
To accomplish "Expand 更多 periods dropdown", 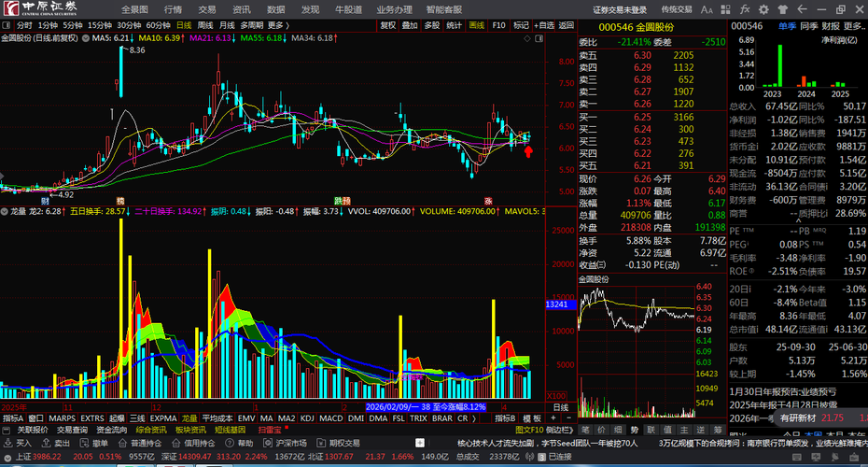I will [278, 25].
